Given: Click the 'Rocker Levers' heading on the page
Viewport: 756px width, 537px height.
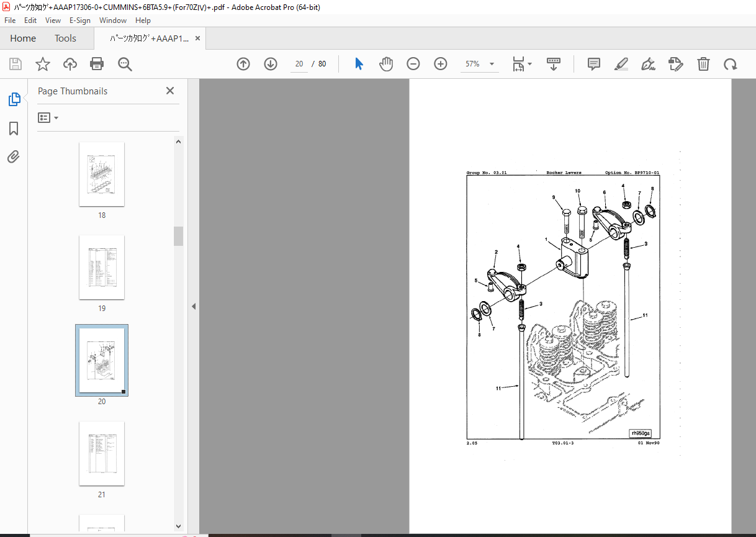Looking at the screenshot, I should 564,173.
